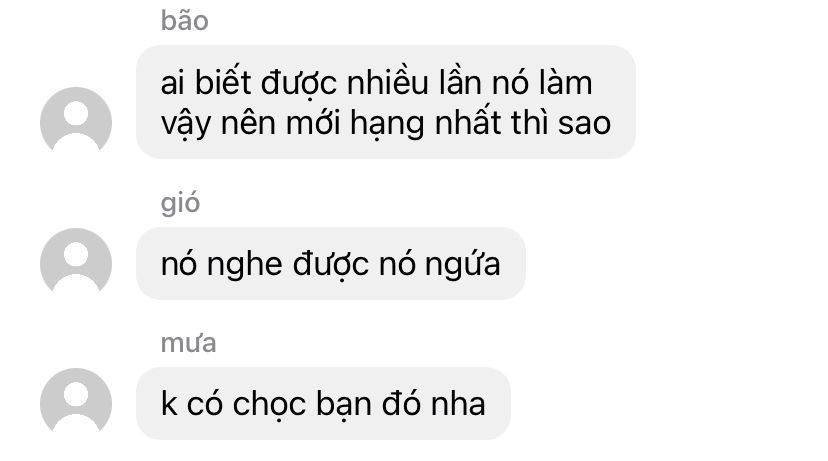Viewport: 828px width, 461px height.
Task: Click the word 'nghe' in gió's message
Action: pos(244,266)
